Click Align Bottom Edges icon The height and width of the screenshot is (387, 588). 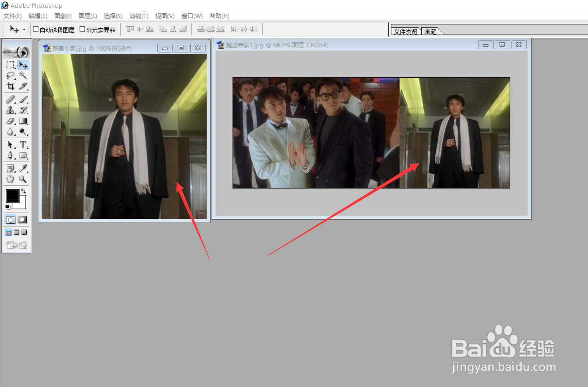pyautogui.click(x=150, y=29)
